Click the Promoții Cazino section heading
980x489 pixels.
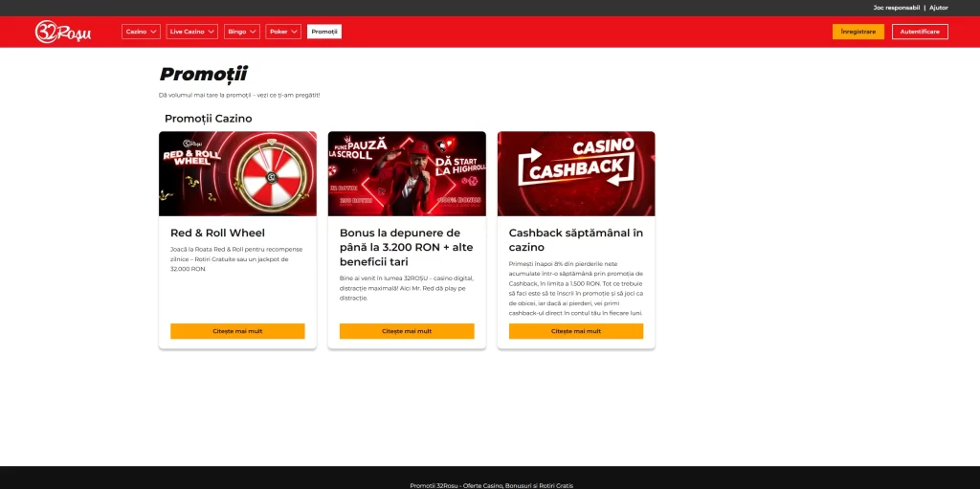(208, 119)
